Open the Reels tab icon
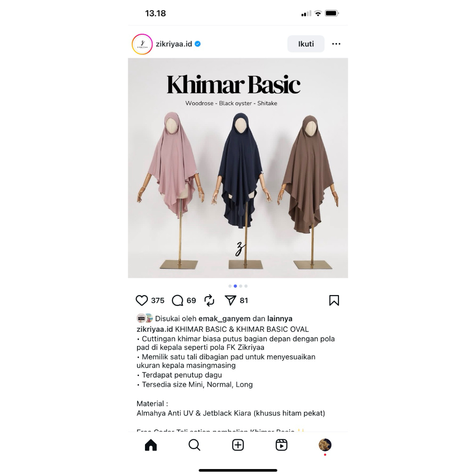The width and height of the screenshot is (476, 476). (x=281, y=445)
